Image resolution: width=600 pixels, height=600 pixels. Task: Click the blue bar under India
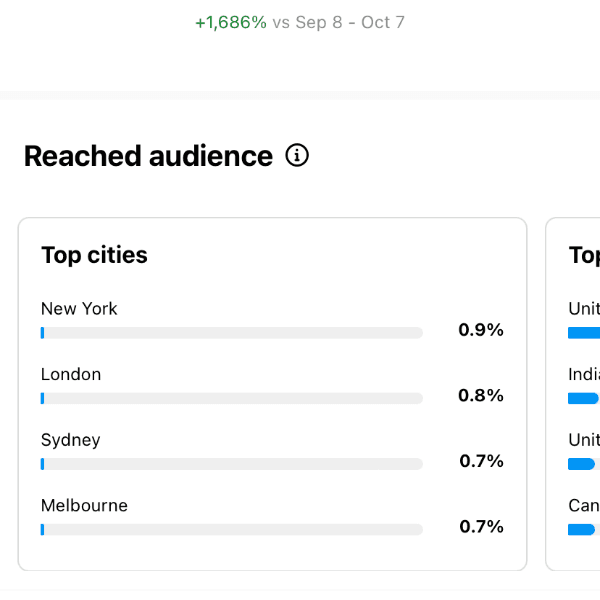point(583,398)
